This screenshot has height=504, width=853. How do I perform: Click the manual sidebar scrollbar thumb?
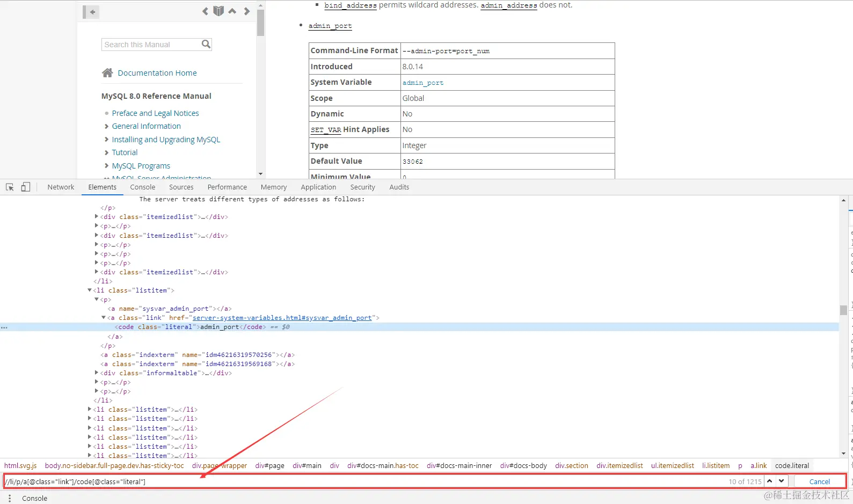(x=260, y=23)
